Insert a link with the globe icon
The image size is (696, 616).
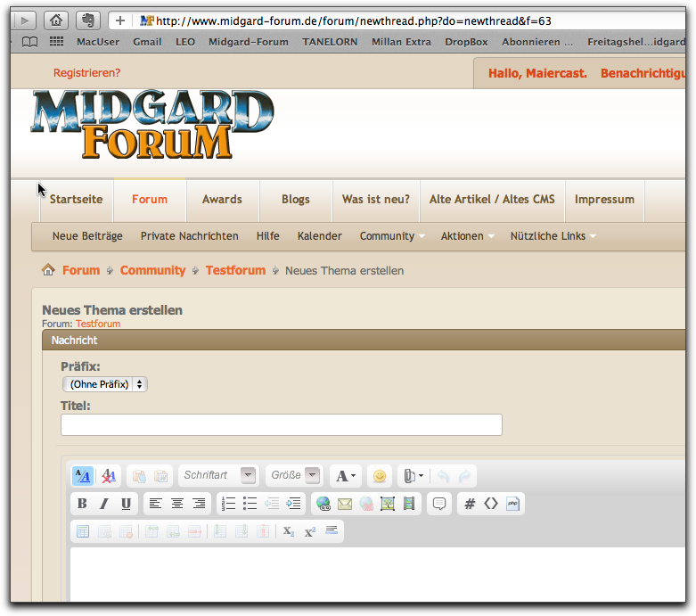pyautogui.click(x=323, y=504)
